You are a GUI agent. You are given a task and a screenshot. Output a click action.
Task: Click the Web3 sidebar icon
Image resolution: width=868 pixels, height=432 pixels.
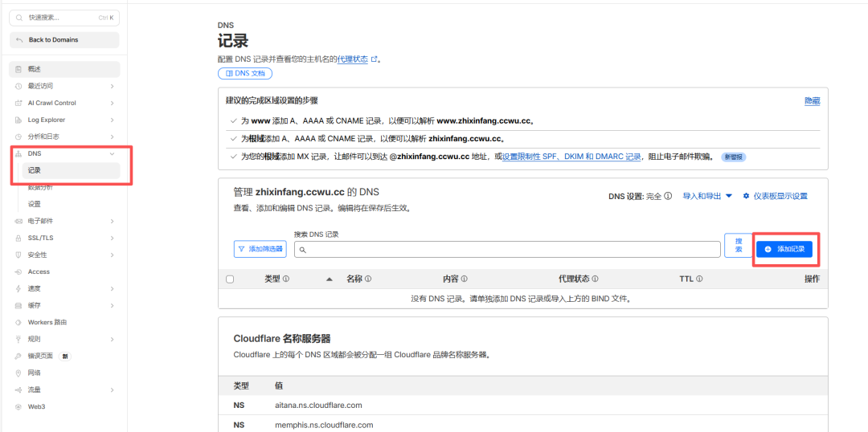click(18, 406)
